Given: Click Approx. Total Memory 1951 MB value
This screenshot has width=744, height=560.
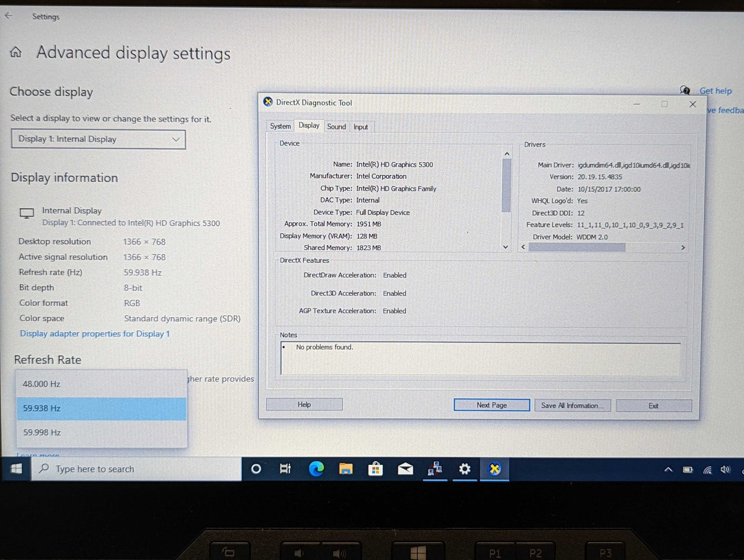Looking at the screenshot, I should pos(369,224).
